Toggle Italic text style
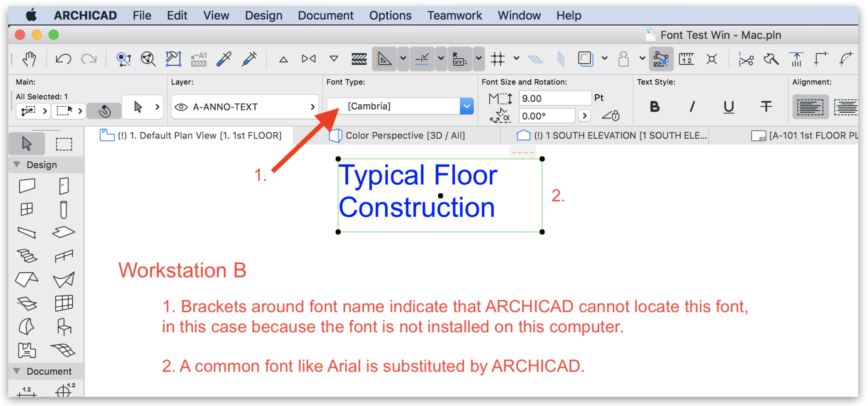Screen dimensions: 868x406 [x=692, y=107]
